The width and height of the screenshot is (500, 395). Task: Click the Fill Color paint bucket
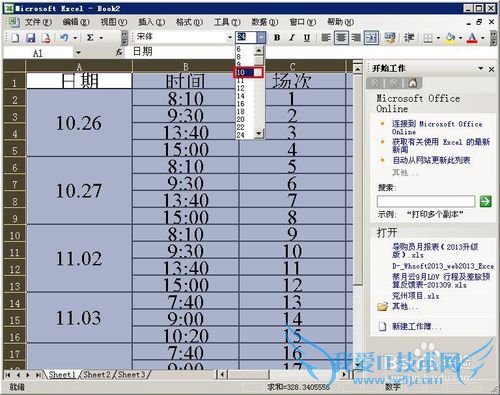450,38
